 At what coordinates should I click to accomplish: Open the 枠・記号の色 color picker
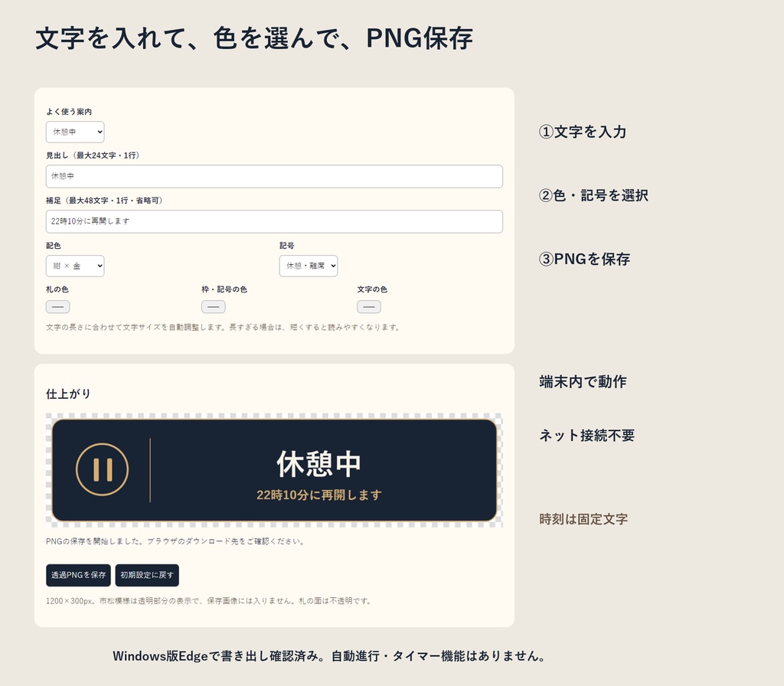(x=214, y=306)
